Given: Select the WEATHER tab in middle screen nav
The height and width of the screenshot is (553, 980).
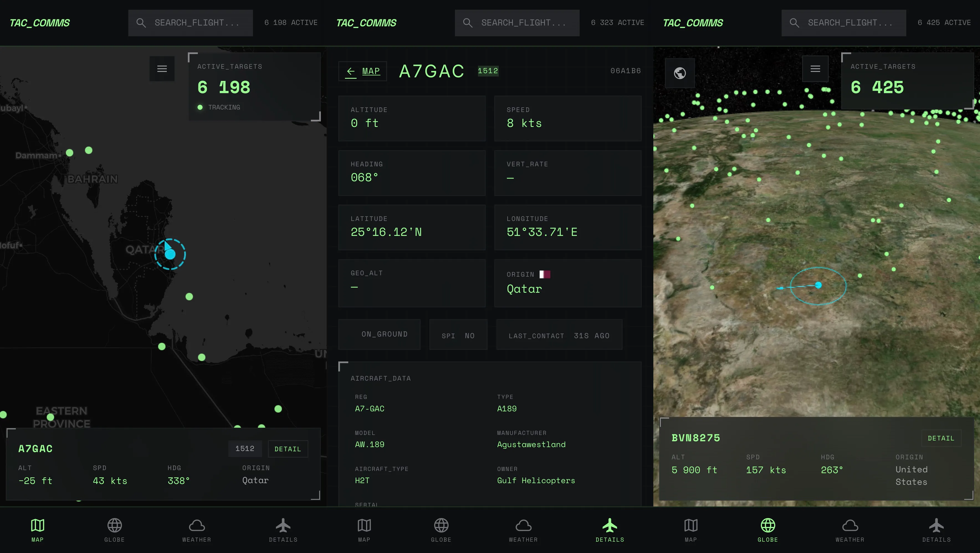Looking at the screenshot, I should pos(523,530).
